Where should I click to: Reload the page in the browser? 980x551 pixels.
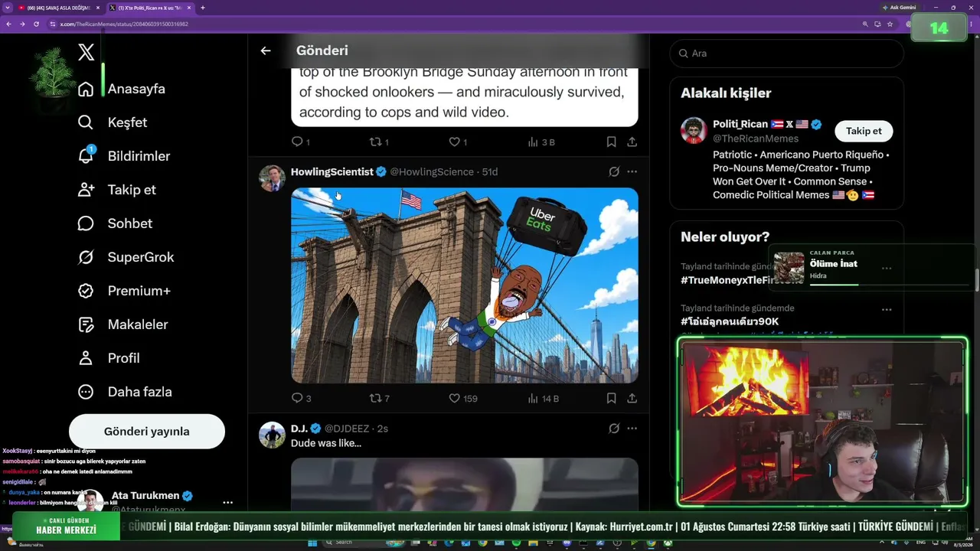point(36,24)
